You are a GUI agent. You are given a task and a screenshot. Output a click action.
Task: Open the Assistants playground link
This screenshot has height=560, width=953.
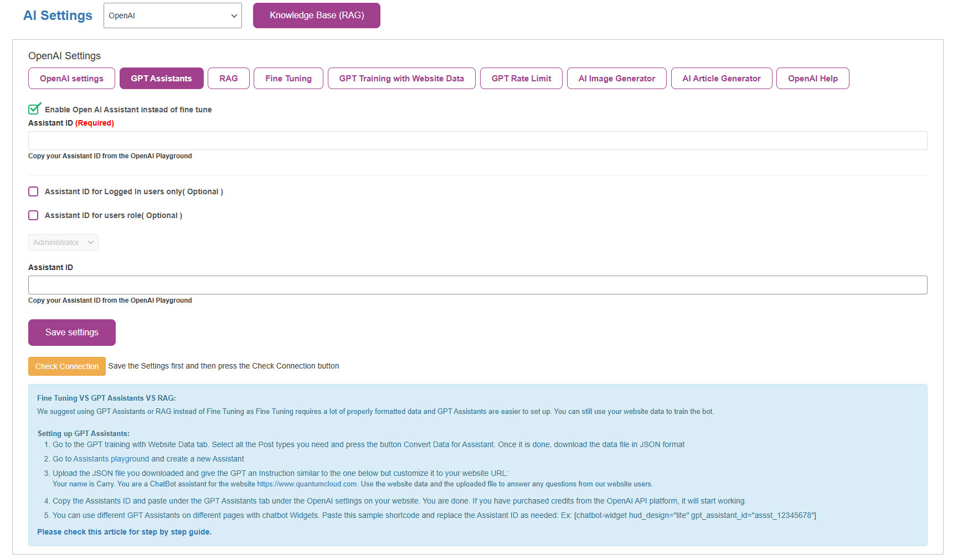click(111, 459)
